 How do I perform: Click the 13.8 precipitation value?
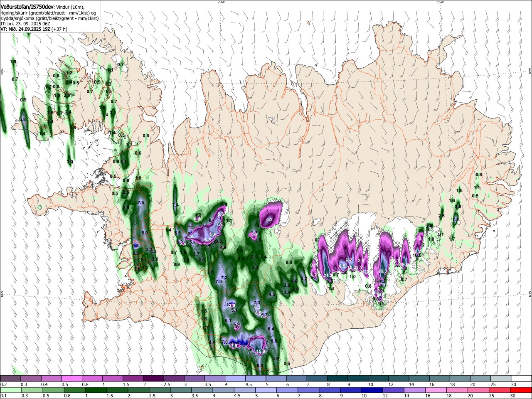pyautogui.click(x=234, y=346)
